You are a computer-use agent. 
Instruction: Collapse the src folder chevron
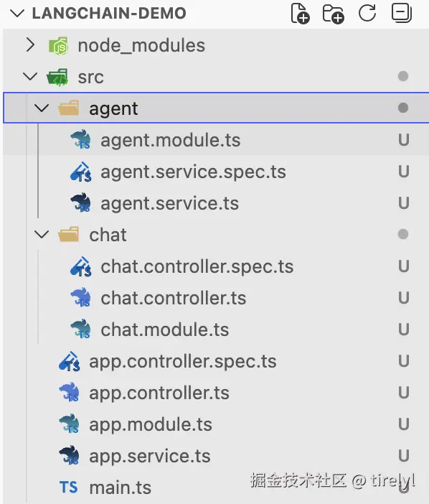click(x=30, y=77)
